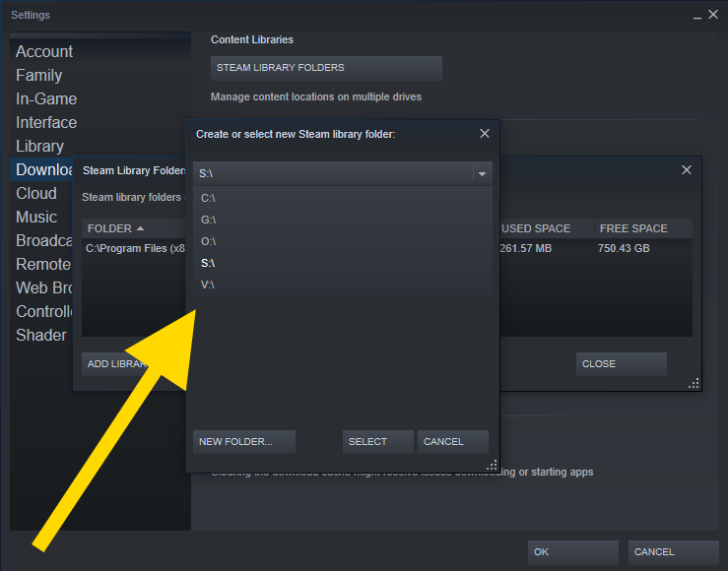Pick the O:\ drive entry
The width and height of the screenshot is (728, 571).
tap(208, 241)
